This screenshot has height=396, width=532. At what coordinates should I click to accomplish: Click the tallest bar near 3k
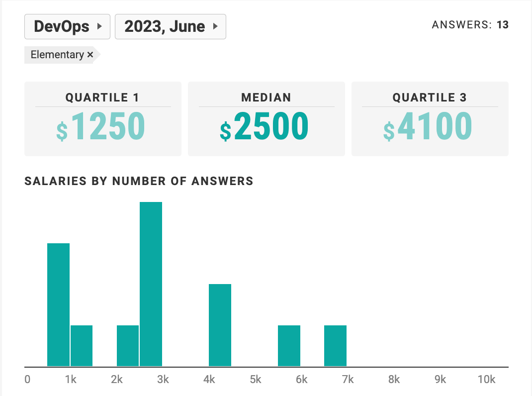point(151,284)
